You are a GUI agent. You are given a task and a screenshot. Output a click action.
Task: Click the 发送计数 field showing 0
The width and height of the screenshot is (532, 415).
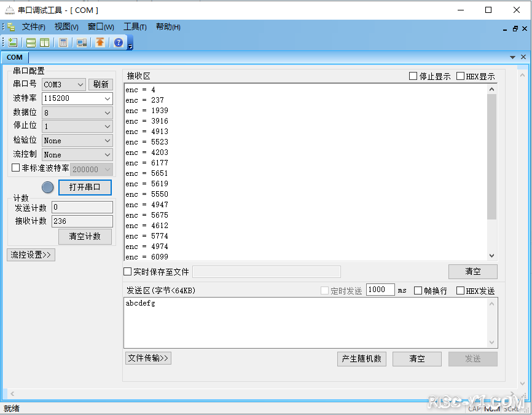(x=82, y=207)
